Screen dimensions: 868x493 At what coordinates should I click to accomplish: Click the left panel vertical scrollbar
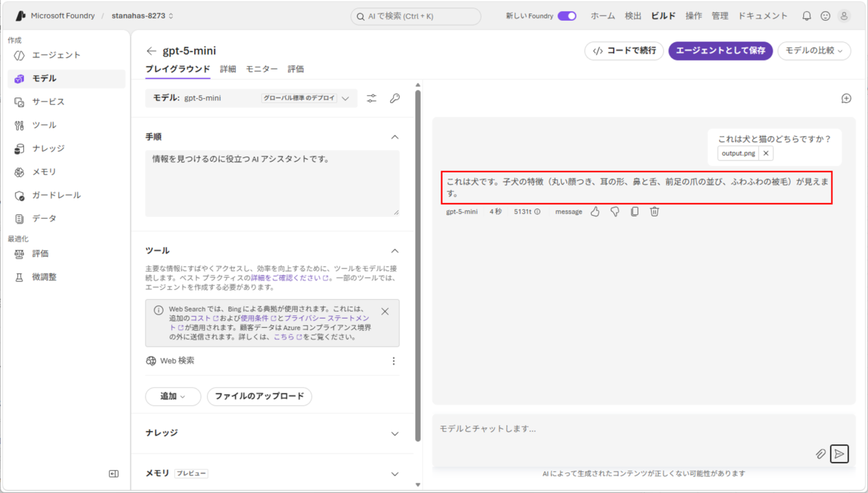point(418,267)
